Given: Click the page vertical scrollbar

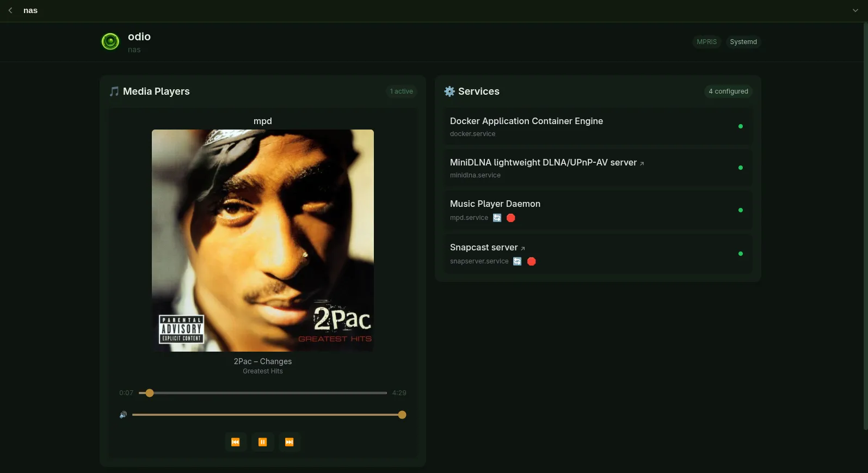Looking at the screenshot, I should (866, 226).
